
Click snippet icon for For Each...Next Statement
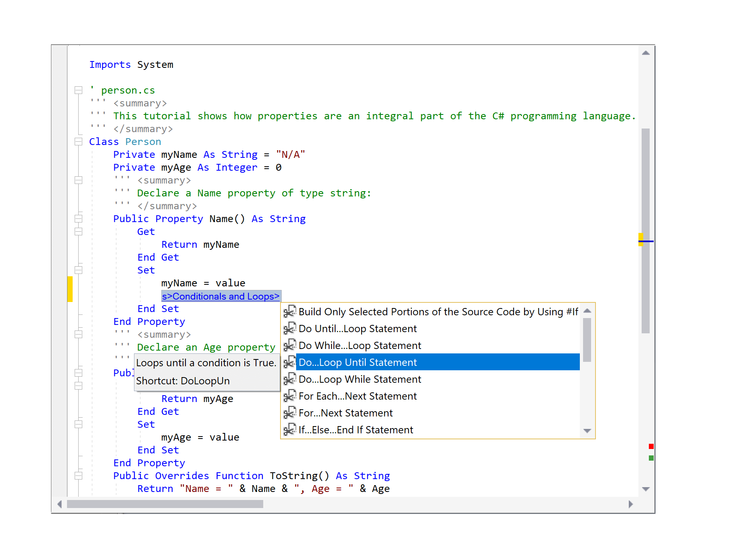coord(289,396)
